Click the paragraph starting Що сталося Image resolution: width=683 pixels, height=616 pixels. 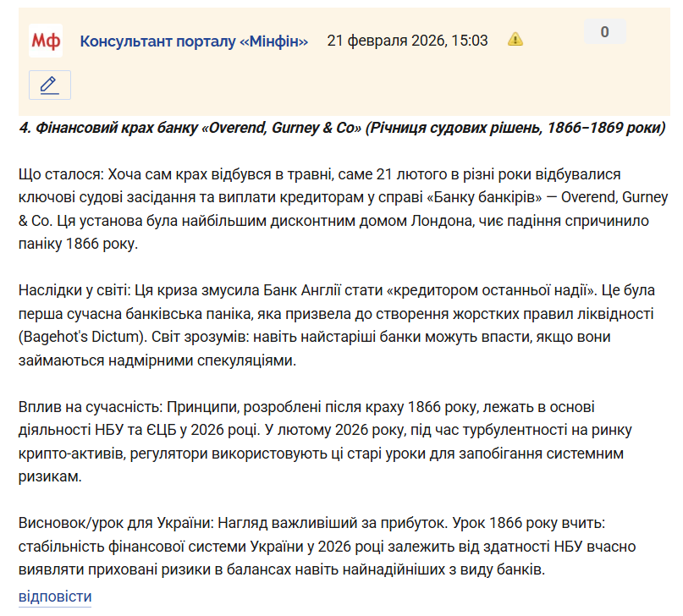point(344,209)
